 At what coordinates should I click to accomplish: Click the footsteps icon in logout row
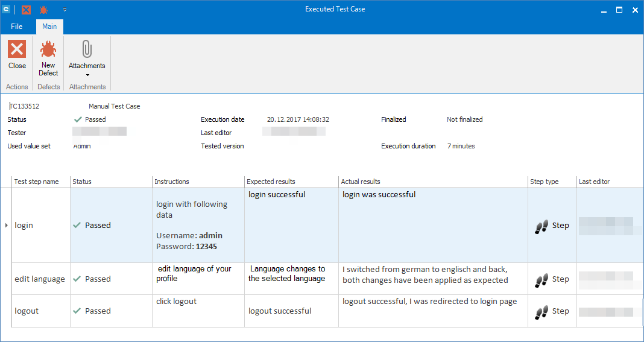541,311
